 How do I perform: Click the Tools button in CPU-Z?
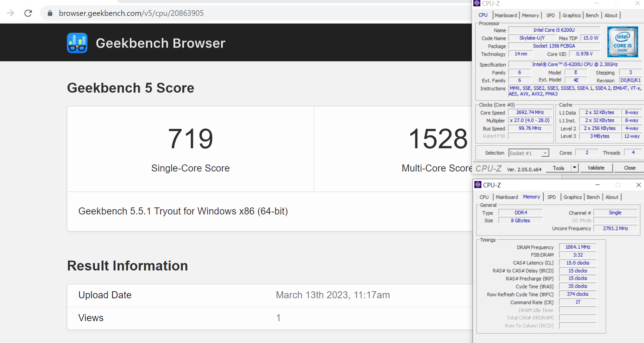tap(558, 168)
